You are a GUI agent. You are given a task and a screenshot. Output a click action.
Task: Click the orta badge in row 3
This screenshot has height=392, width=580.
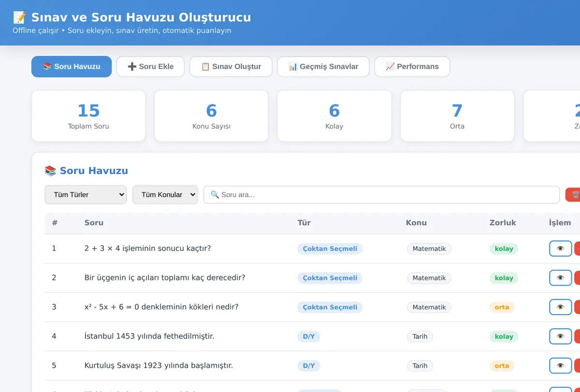(502, 307)
